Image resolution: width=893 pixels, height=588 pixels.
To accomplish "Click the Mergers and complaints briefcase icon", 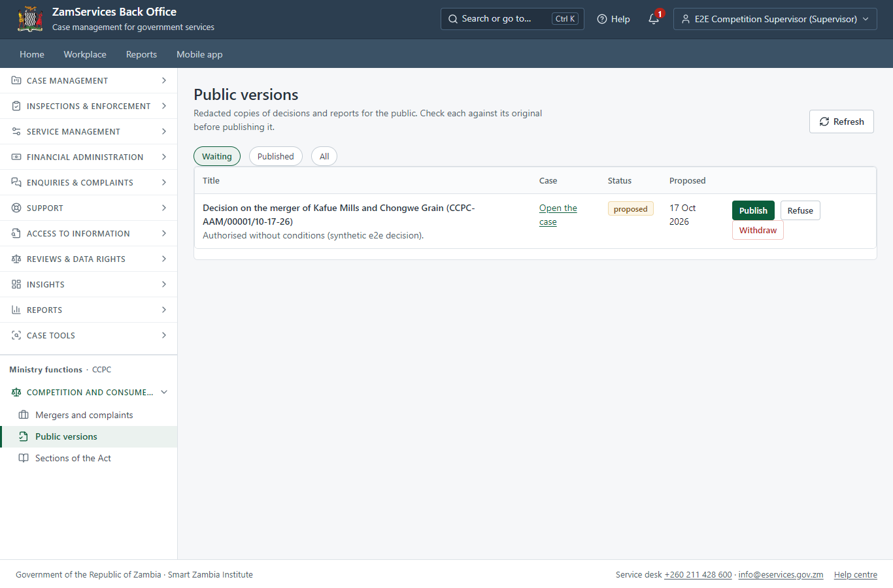I will tap(24, 415).
